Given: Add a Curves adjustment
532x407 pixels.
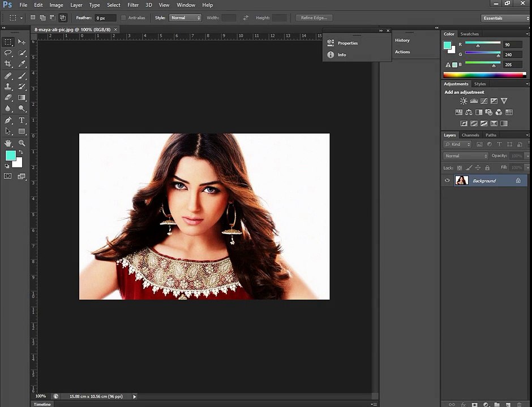Looking at the screenshot, I should coord(484,101).
